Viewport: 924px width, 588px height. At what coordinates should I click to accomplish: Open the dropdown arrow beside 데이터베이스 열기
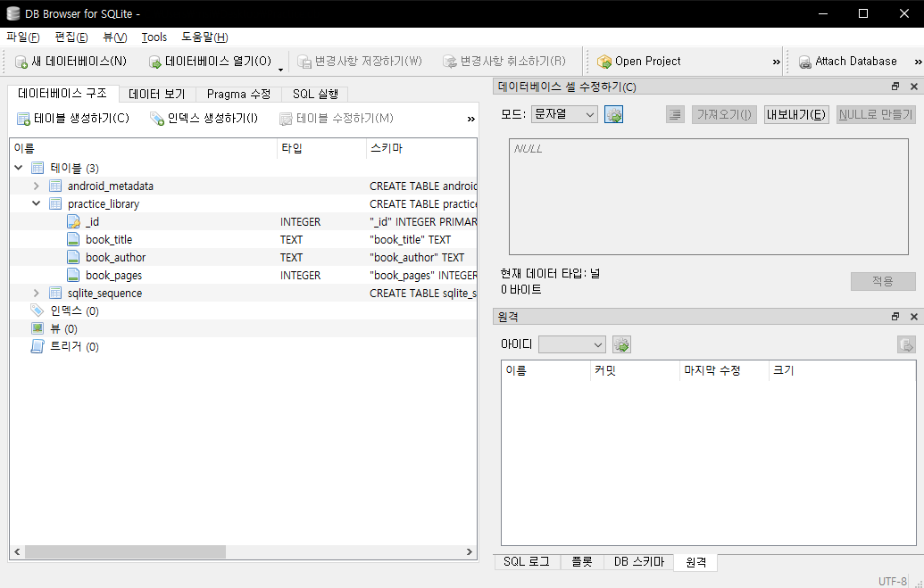tap(280, 70)
